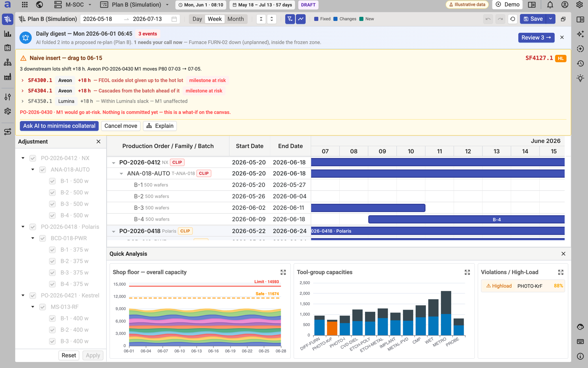
Task: Collapse the PO-2026-0412 row in grid
Action: (114, 163)
